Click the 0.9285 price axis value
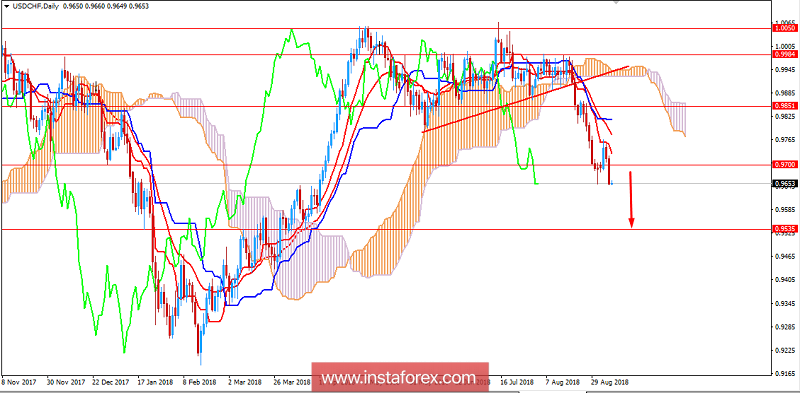The height and width of the screenshot is (393, 800). [785, 327]
